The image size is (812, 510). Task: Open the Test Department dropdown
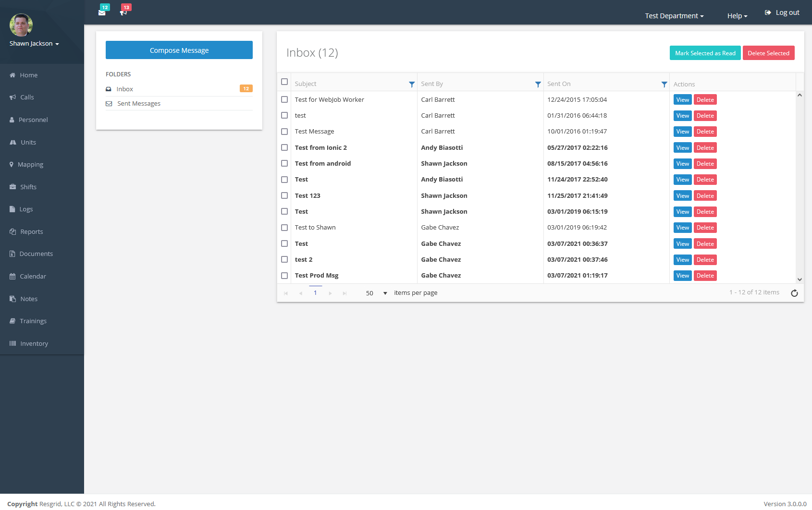click(x=674, y=15)
